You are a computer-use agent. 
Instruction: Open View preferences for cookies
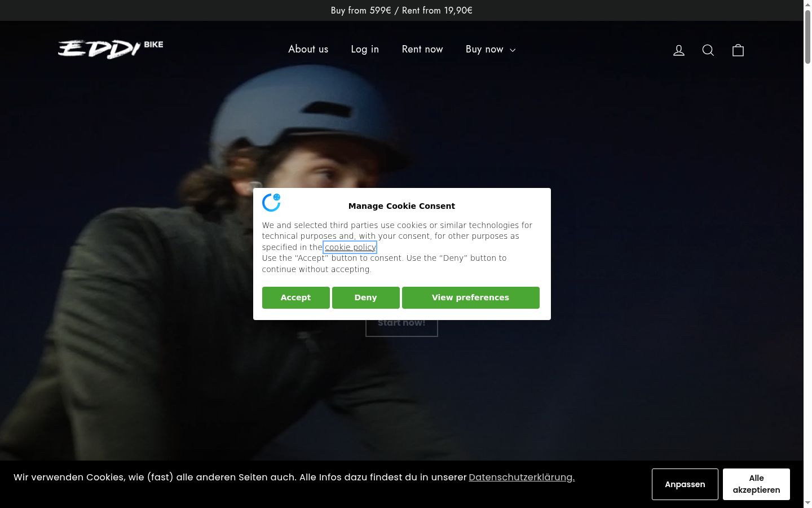(471, 297)
